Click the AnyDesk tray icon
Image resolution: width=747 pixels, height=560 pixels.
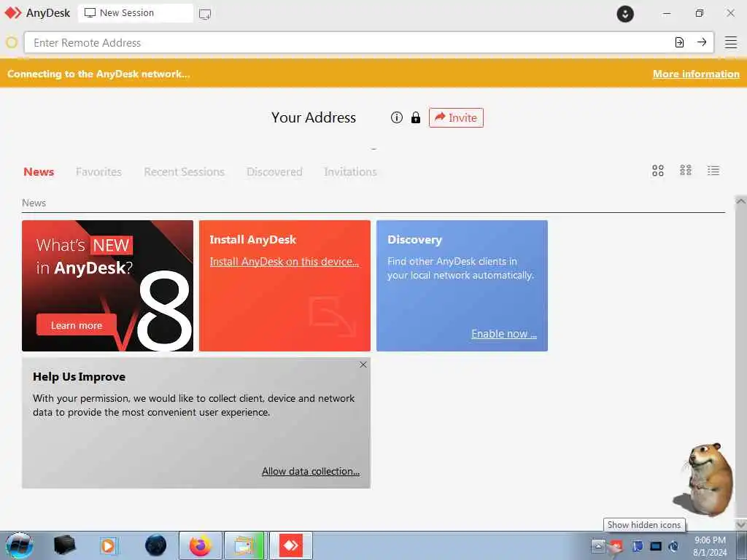pyautogui.click(x=617, y=545)
